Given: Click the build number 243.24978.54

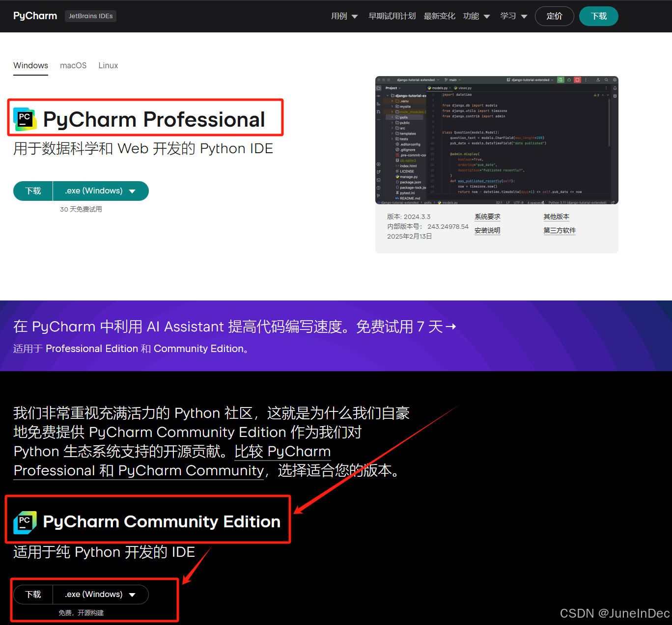Looking at the screenshot, I should coord(448,226).
